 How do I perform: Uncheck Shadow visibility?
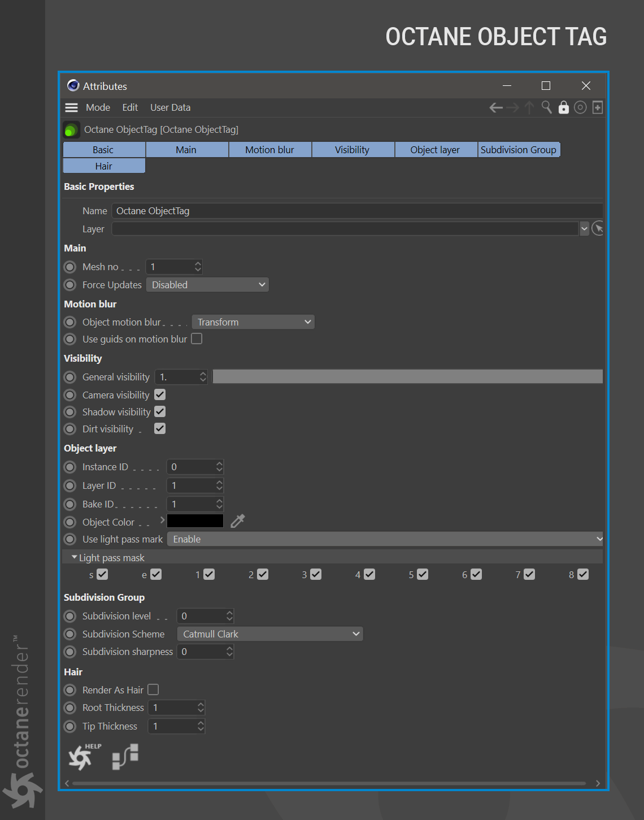[160, 411]
